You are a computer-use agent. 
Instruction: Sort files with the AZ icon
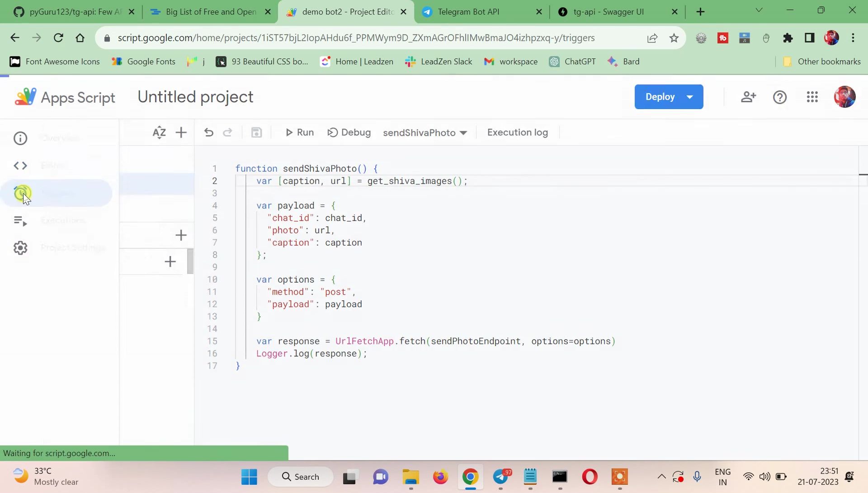coord(159,133)
